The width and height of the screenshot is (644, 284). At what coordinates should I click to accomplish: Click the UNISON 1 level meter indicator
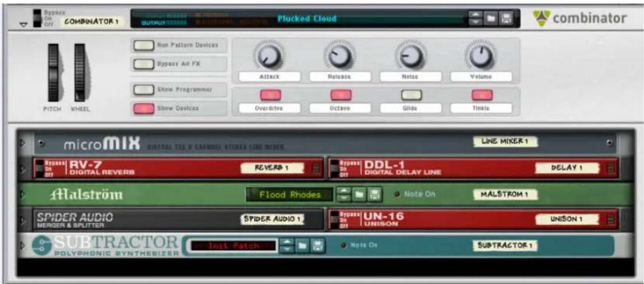click(x=611, y=220)
